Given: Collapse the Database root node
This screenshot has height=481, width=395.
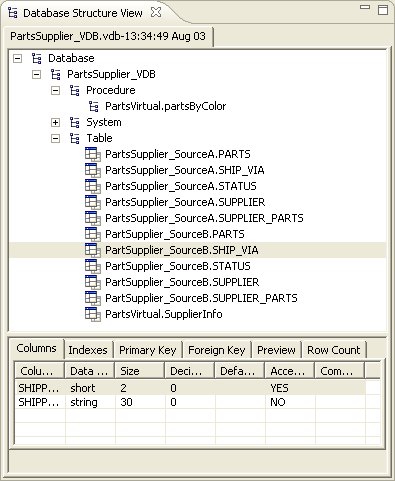Looking at the screenshot, I should click(x=17, y=59).
